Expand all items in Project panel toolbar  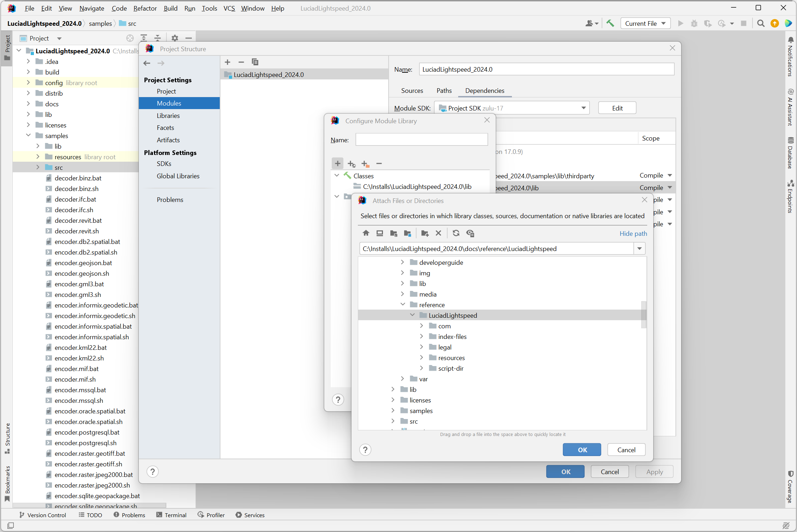pyautogui.click(x=144, y=38)
